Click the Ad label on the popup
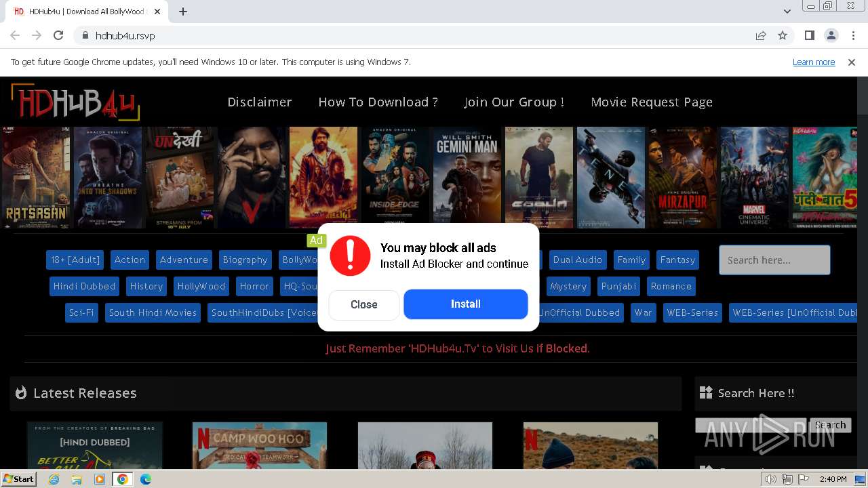This screenshot has width=868, height=488. pyautogui.click(x=316, y=241)
